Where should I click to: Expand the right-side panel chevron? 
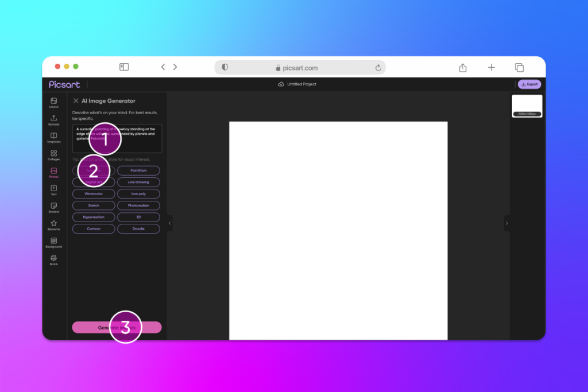click(x=507, y=223)
